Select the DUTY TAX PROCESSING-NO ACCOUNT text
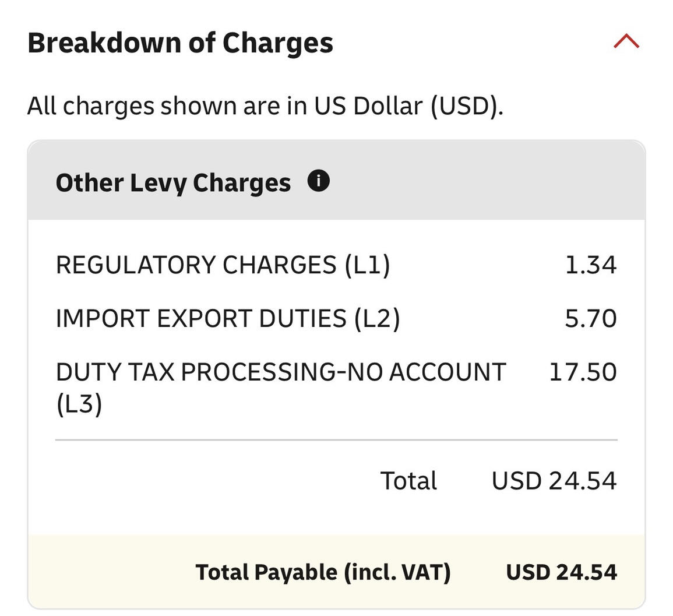The height and width of the screenshot is (616, 673). click(x=281, y=372)
